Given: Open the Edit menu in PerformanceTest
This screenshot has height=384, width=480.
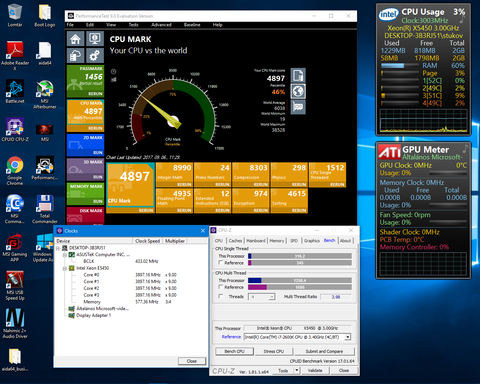Looking at the screenshot, I should click(90, 25).
